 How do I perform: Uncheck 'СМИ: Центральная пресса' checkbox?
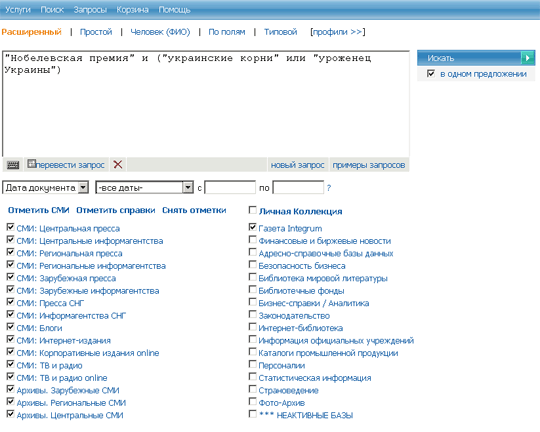pyautogui.click(x=10, y=227)
